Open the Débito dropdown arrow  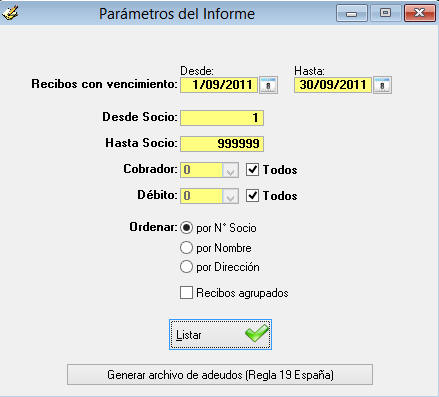(230, 196)
